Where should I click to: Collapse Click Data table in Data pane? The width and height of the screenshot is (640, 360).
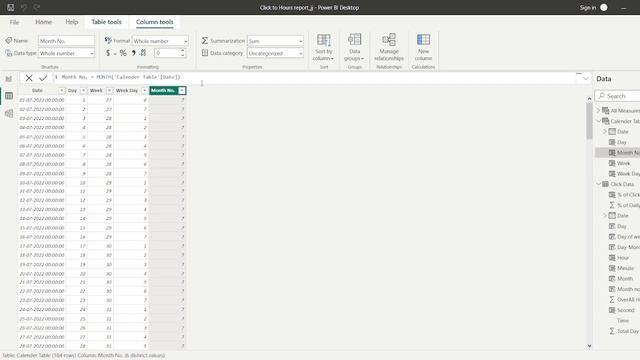[x=598, y=184]
